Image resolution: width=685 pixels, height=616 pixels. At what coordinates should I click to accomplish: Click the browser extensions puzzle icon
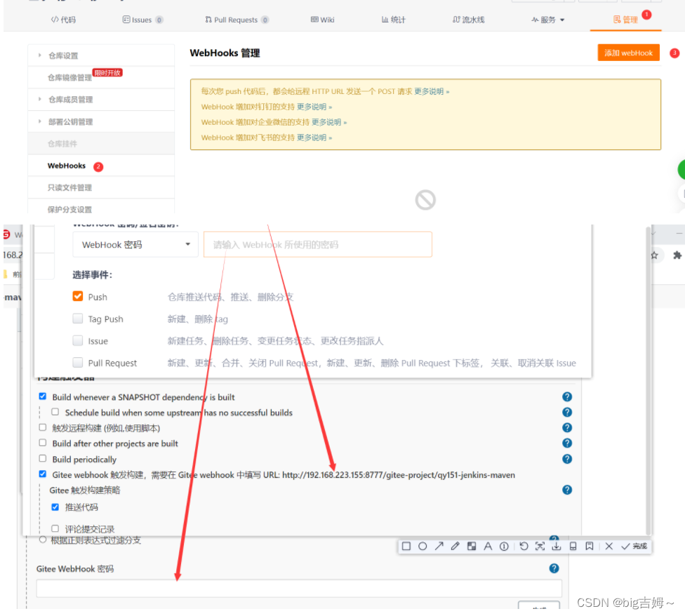tap(677, 255)
